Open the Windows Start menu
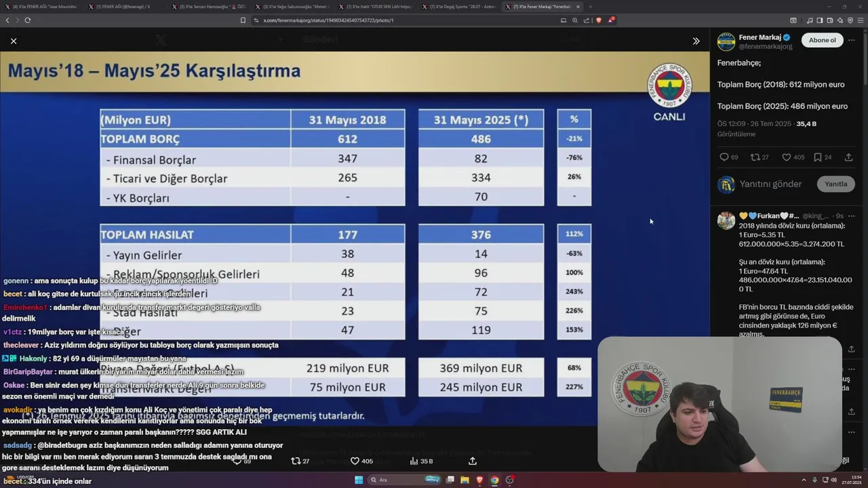868x488 pixels. pyautogui.click(x=359, y=480)
